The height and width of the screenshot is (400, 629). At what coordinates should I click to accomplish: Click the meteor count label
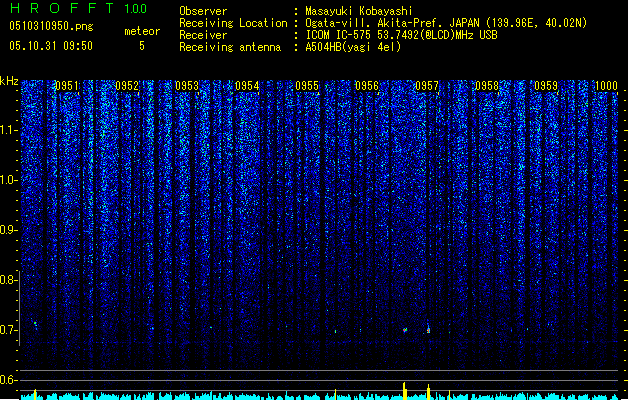(x=142, y=31)
